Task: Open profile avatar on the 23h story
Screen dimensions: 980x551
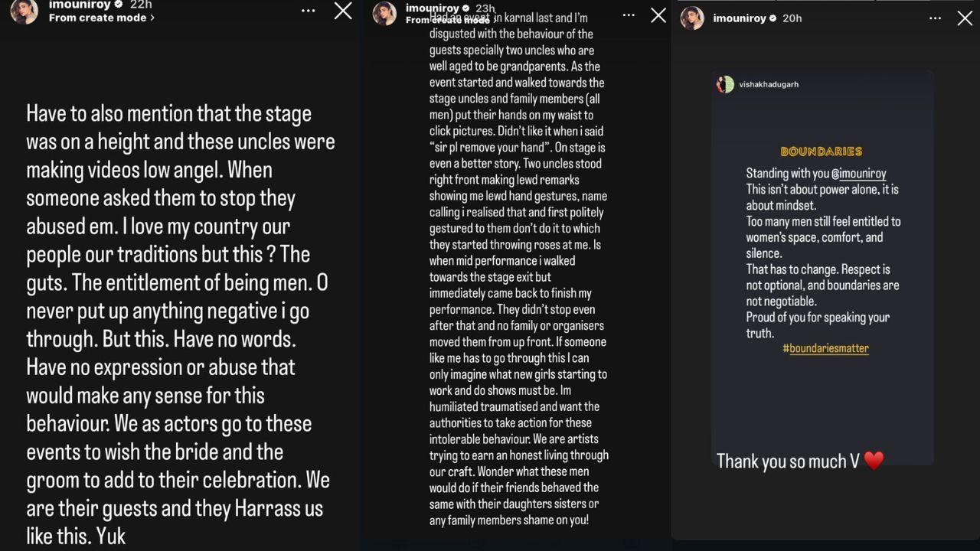Action: pyautogui.click(x=384, y=13)
